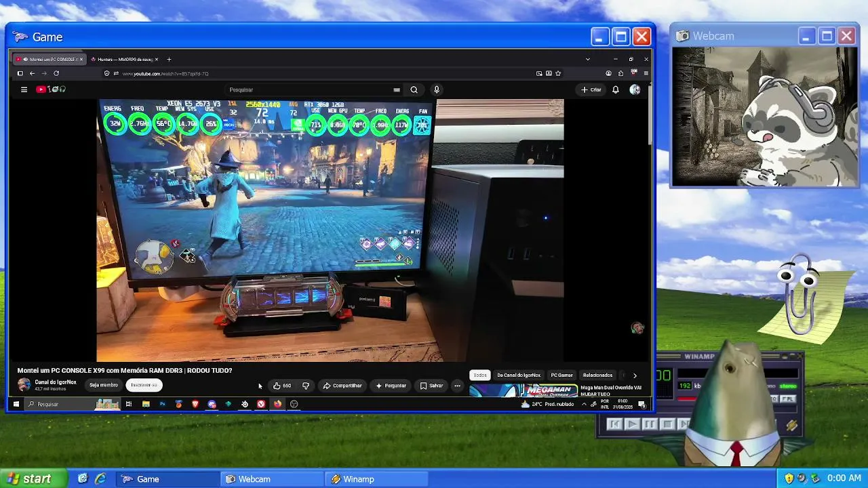Open the YouTube guide hamburger menu
868x488 pixels.
click(x=24, y=89)
